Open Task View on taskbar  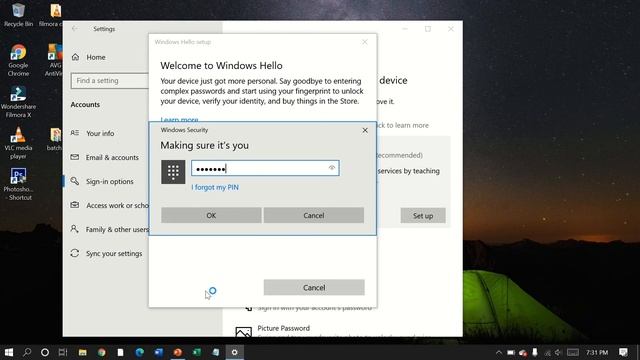[63, 352]
